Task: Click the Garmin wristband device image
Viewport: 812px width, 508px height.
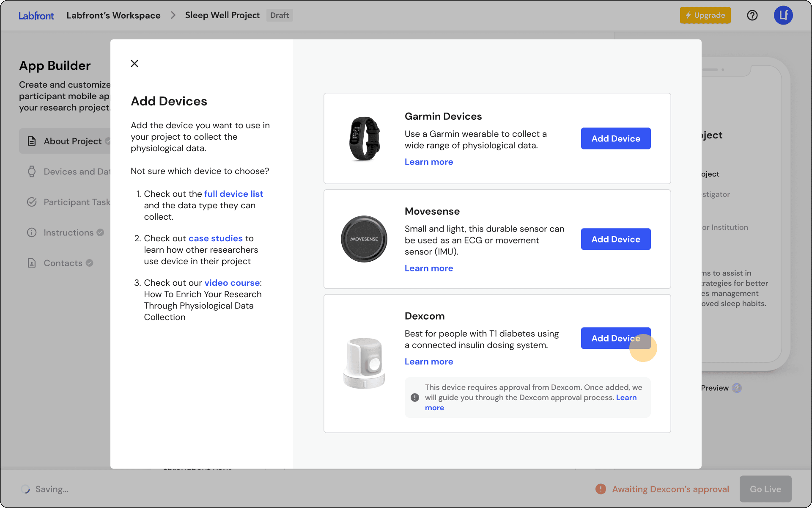Action: pos(364,139)
